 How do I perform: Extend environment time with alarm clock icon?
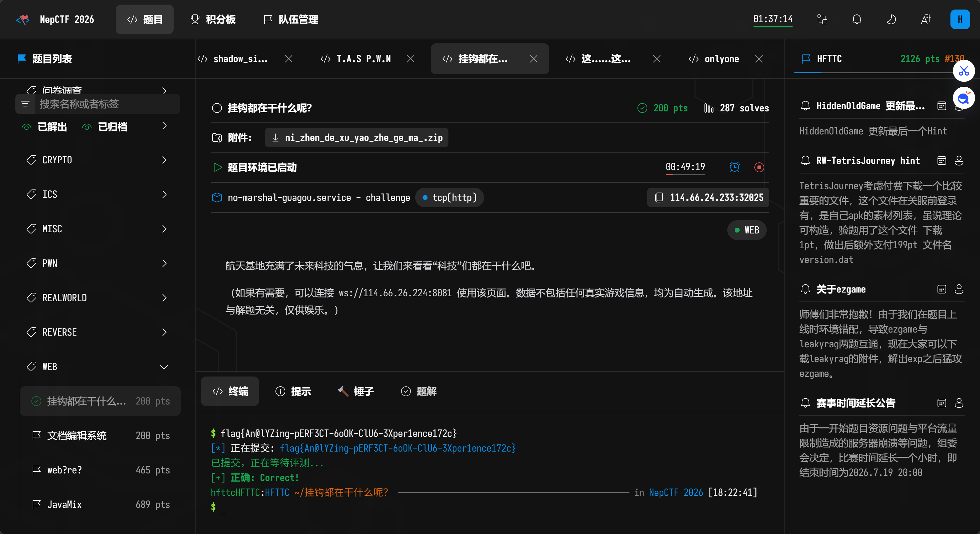[735, 167]
